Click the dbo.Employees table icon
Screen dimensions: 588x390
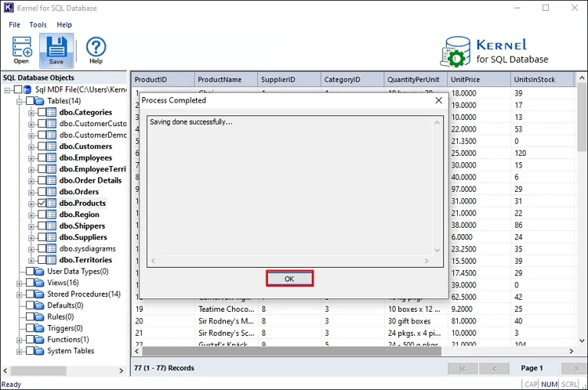click(52, 157)
